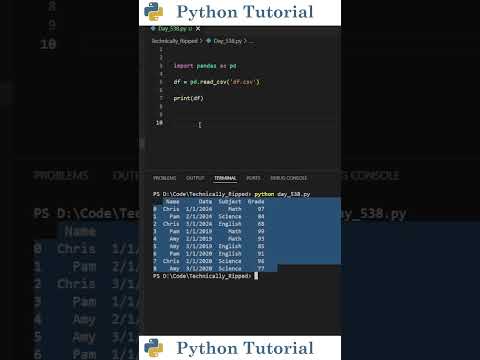This screenshot has height=360, width=480.
Task: Click terminal row 1 Pam Science
Action: click(209, 216)
